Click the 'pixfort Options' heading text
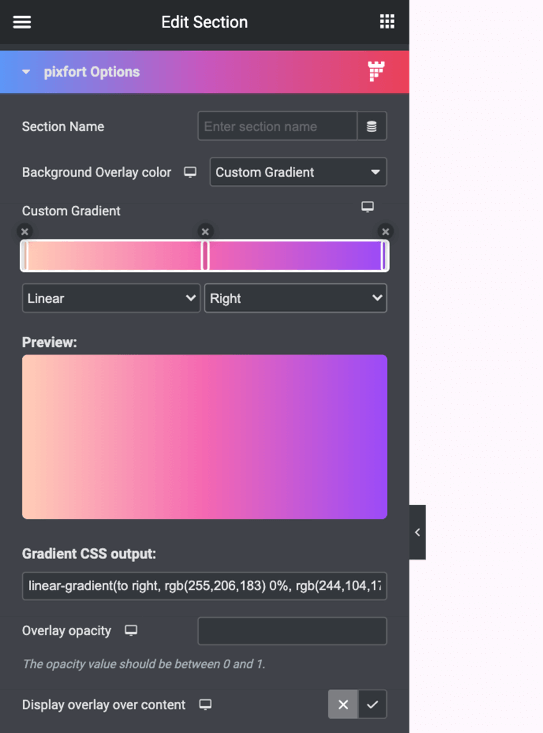This screenshot has width=543, height=733. (92, 72)
